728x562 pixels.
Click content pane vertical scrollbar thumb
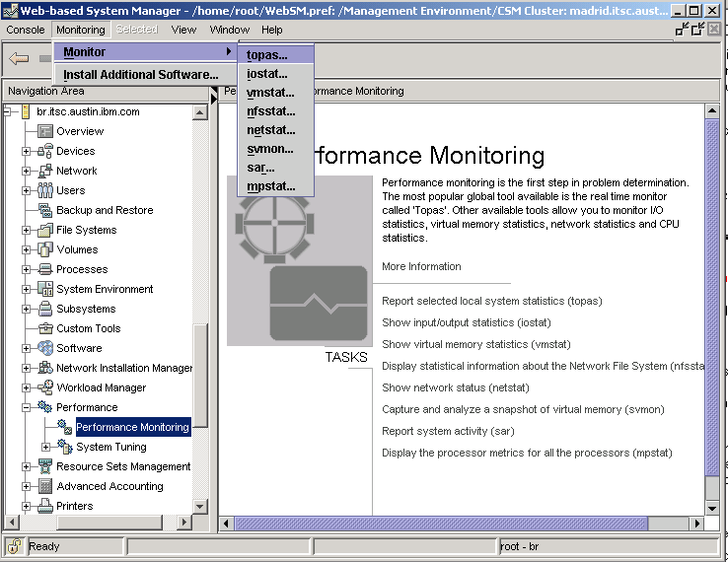[712, 297]
